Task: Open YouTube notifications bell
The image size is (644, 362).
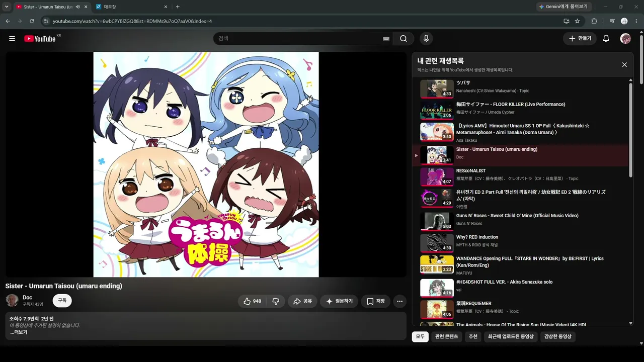Action: 606,39
